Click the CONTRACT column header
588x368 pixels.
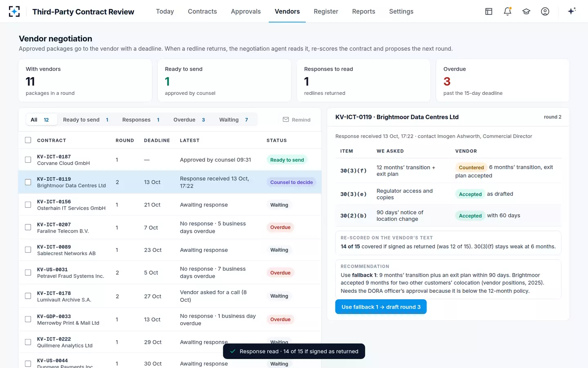pyautogui.click(x=51, y=140)
